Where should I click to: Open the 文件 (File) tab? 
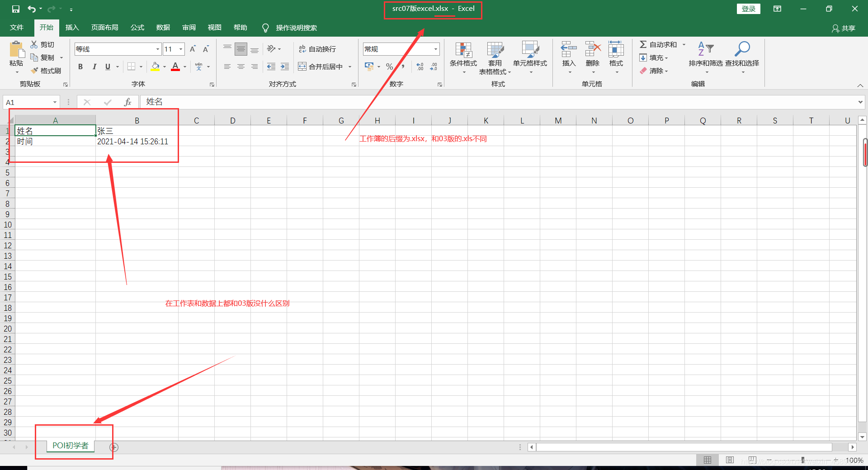tap(17, 28)
